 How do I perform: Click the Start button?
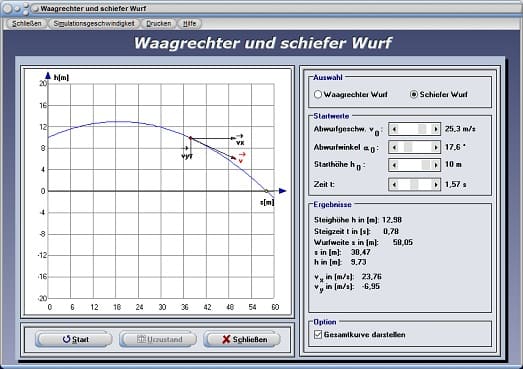[x=74, y=339]
